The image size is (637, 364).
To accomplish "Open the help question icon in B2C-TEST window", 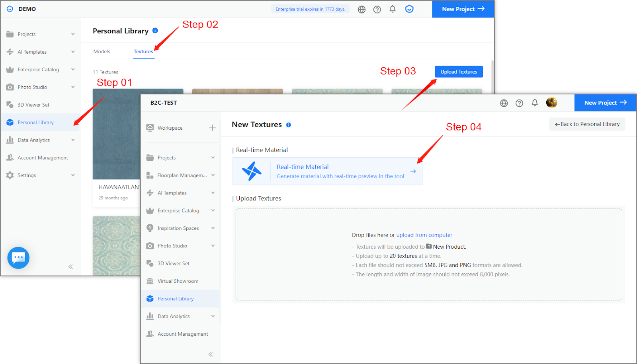I will (520, 103).
